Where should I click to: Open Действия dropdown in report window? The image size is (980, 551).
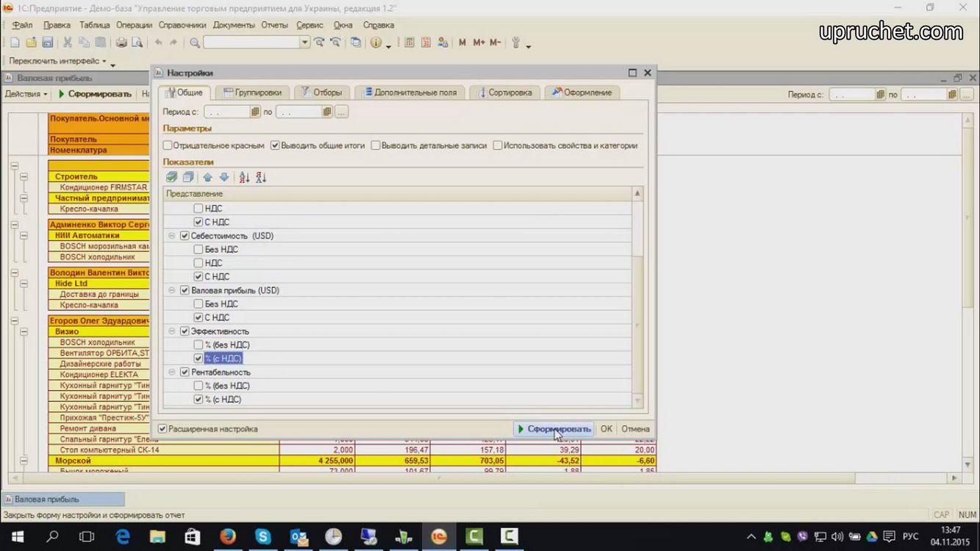[26, 94]
